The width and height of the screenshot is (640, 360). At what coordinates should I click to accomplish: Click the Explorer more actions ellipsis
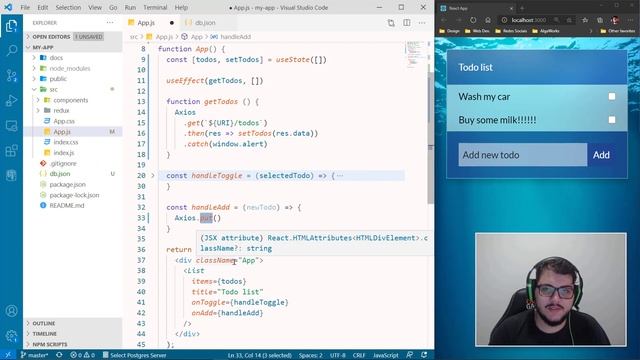(110, 23)
